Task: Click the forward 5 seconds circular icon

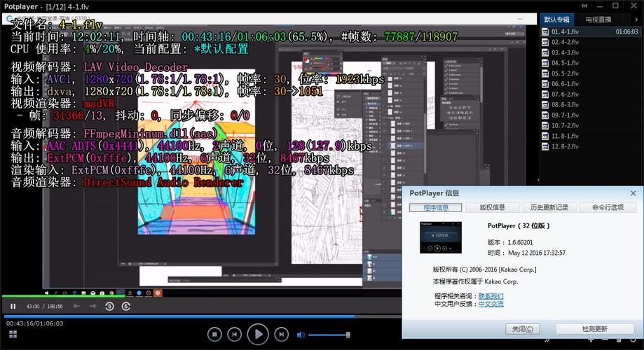Action: coord(126,306)
